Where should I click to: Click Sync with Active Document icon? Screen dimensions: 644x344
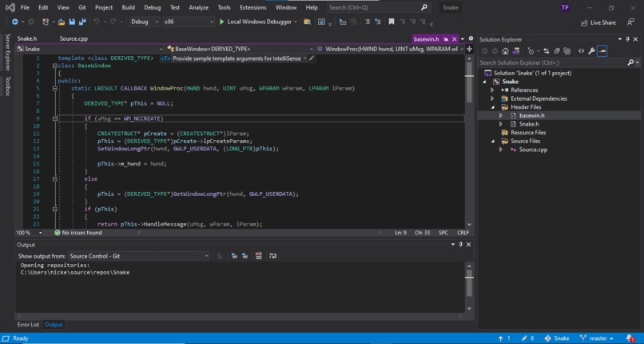(546, 51)
